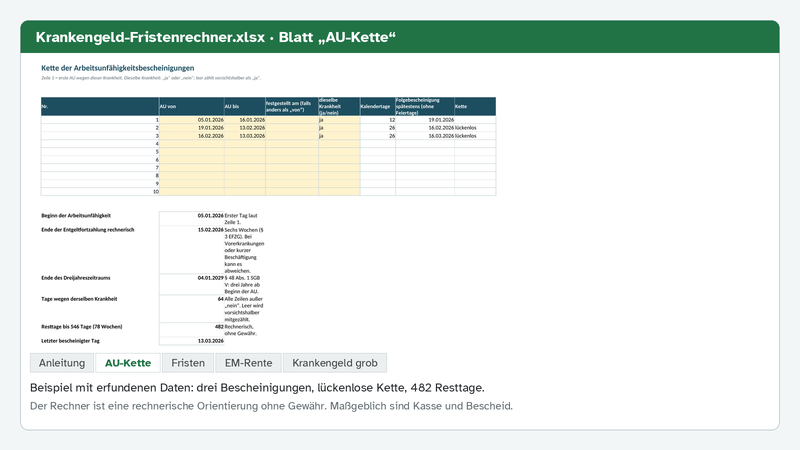
Task: Click label Resttage bis 546 Tage (78 Wochen)
Action: pyautogui.click(x=82, y=327)
